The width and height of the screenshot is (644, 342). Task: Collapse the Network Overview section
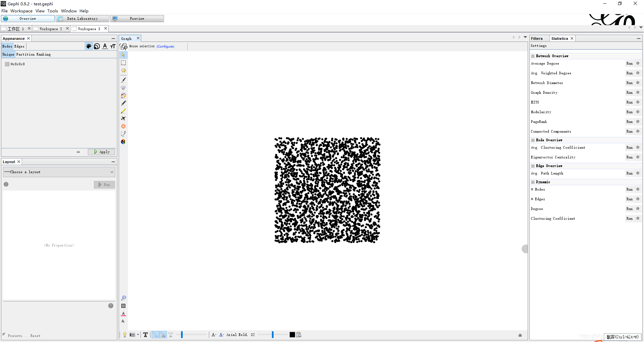tap(533, 56)
